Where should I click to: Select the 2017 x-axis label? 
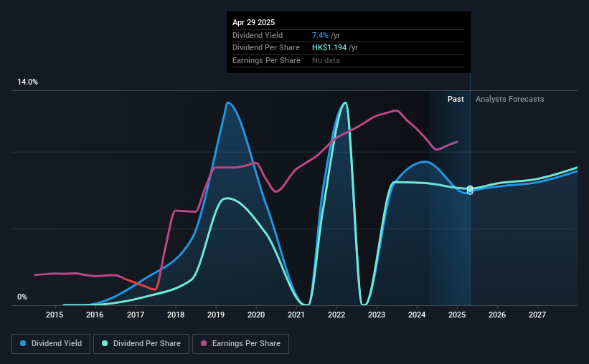pos(135,315)
